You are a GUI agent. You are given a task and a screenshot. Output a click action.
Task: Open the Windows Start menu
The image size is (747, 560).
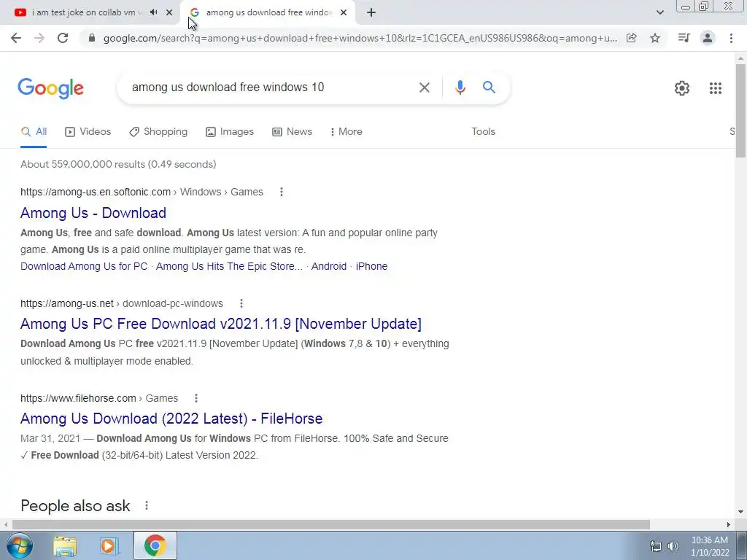(20, 545)
